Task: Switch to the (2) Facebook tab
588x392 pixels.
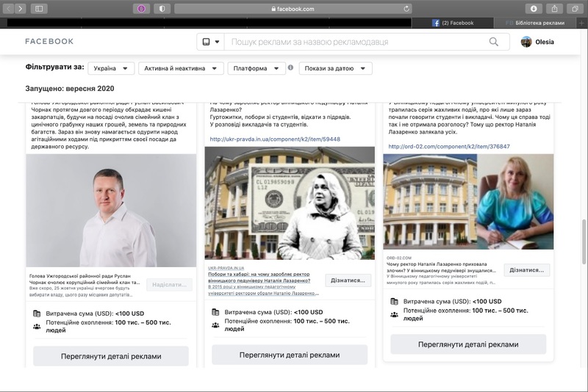Action: 453,23
